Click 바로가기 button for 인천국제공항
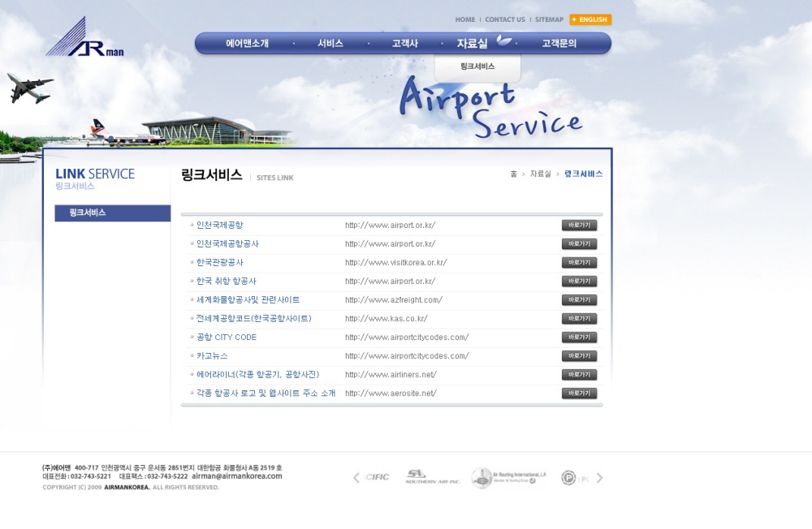 pos(579,226)
